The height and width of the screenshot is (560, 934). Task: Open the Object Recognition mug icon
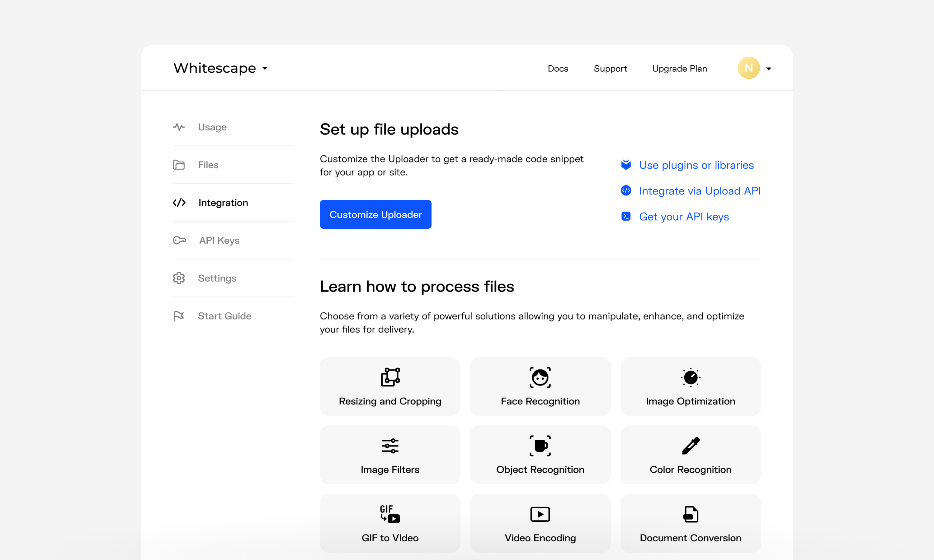click(540, 446)
